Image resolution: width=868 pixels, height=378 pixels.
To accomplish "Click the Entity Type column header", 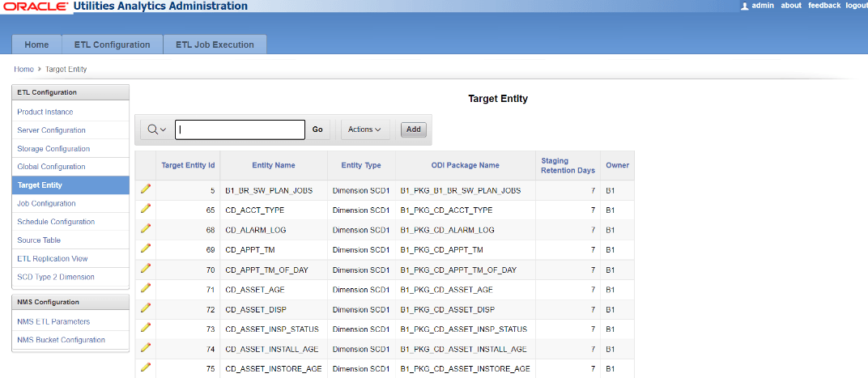I will click(x=361, y=165).
